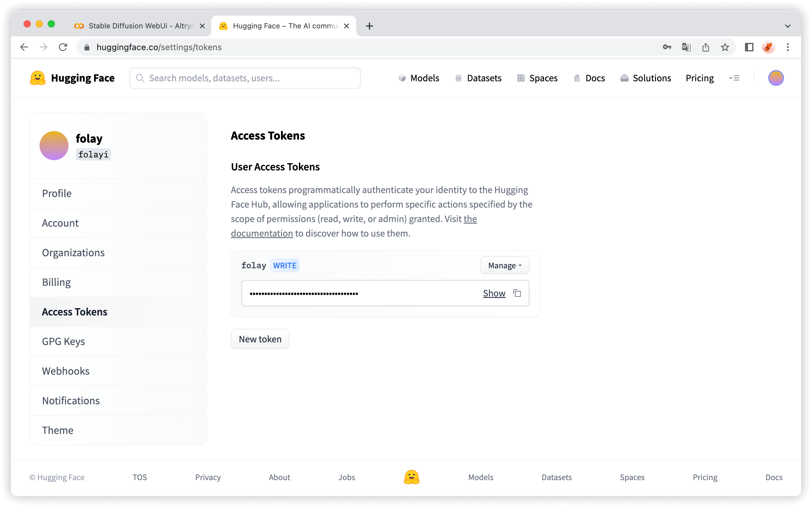Open Billing settings
The image size is (812, 507).
coord(118,282)
